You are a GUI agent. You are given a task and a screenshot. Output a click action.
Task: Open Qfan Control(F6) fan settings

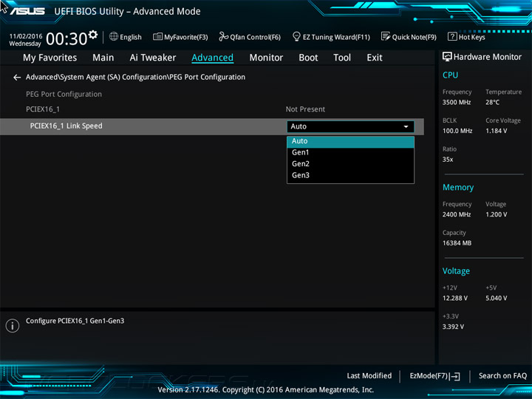click(250, 37)
